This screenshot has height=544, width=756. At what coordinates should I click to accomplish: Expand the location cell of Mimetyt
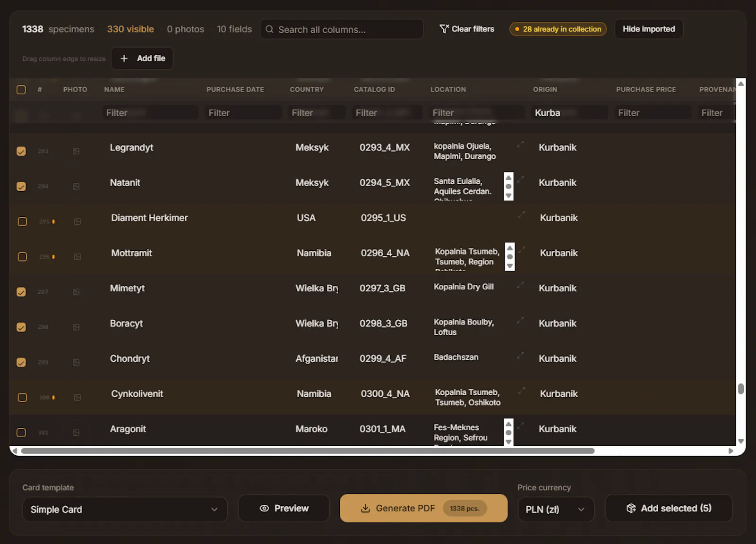pyautogui.click(x=520, y=285)
